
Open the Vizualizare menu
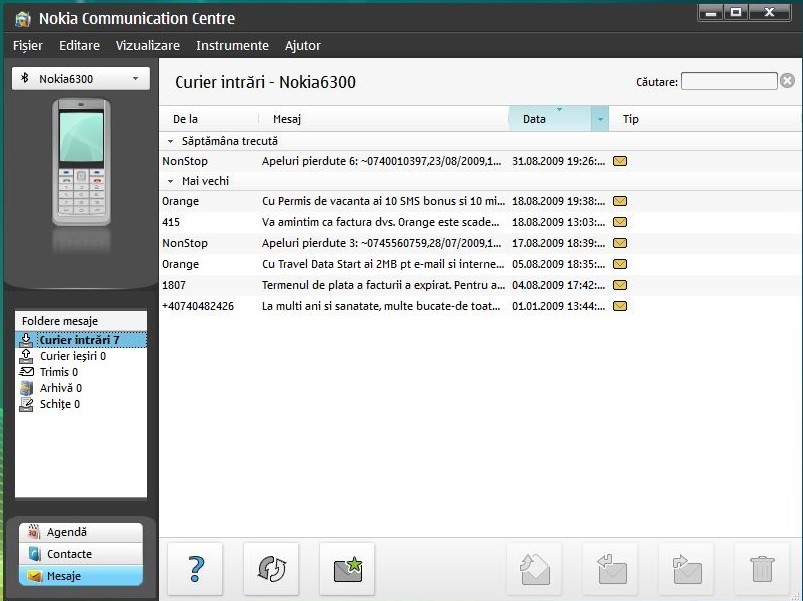(147, 46)
